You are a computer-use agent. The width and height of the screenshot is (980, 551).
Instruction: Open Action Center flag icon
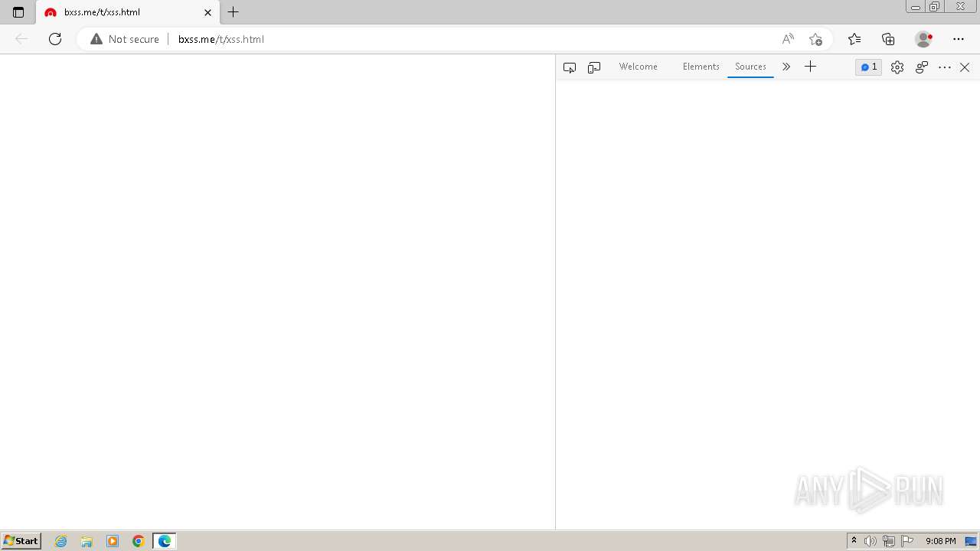click(907, 541)
